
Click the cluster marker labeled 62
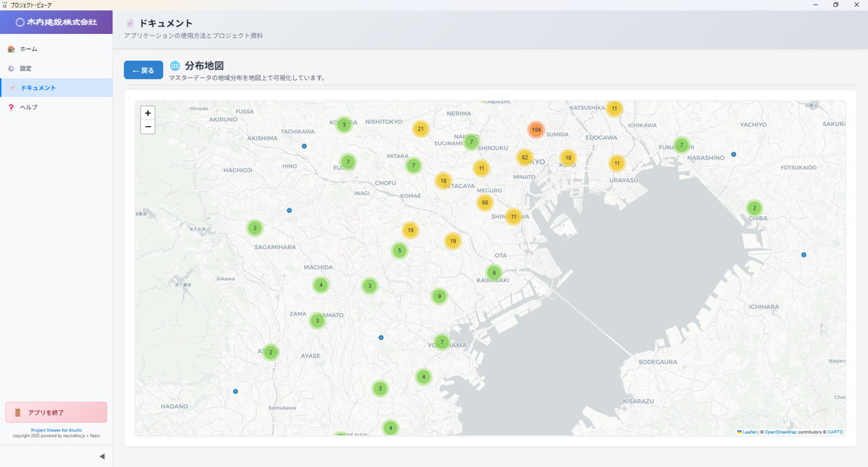pyautogui.click(x=524, y=157)
